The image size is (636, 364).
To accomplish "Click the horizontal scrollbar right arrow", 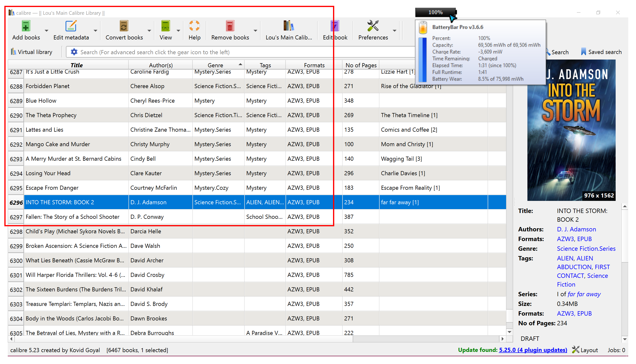I will (502, 339).
